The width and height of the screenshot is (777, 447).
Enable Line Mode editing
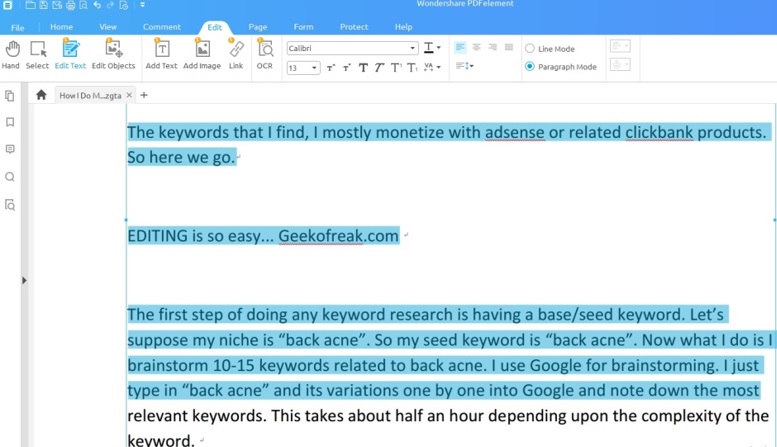point(530,49)
